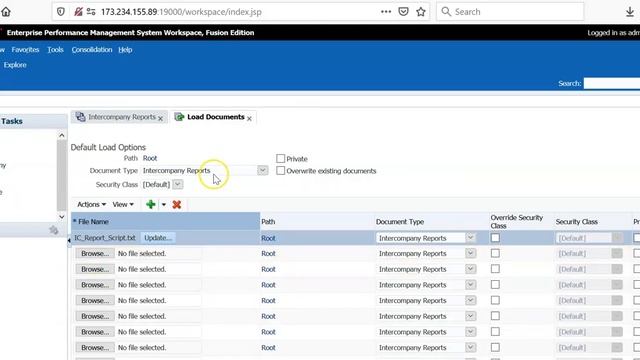Open the Favorites menu
The height and width of the screenshot is (360, 640).
click(x=25, y=50)
